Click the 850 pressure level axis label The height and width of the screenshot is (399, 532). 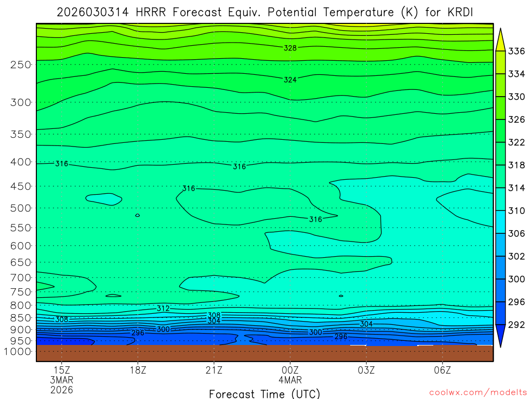(x=21, y=318)
